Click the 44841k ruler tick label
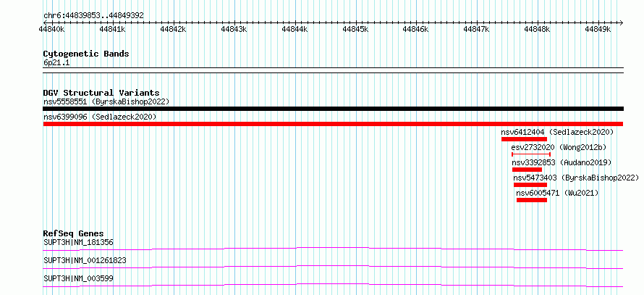The height and width of the screenshot is (295, 644). click(113, 29)
